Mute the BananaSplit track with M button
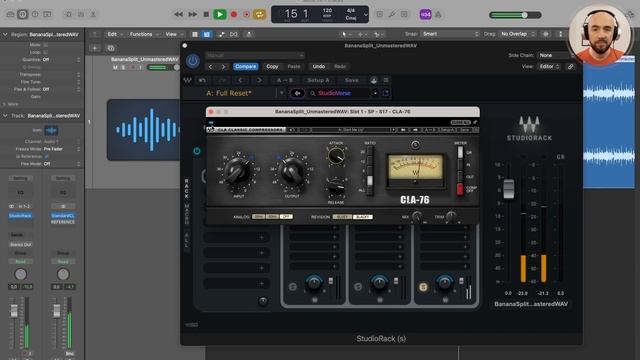 (x=115, y=67)
